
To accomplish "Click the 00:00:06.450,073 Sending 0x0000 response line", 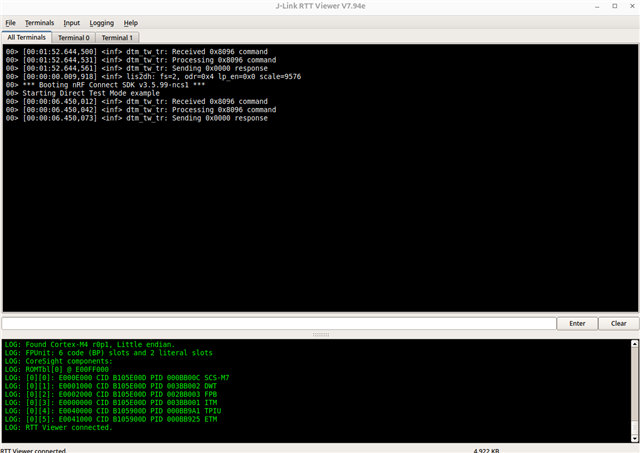I will [x=137, y=118].
